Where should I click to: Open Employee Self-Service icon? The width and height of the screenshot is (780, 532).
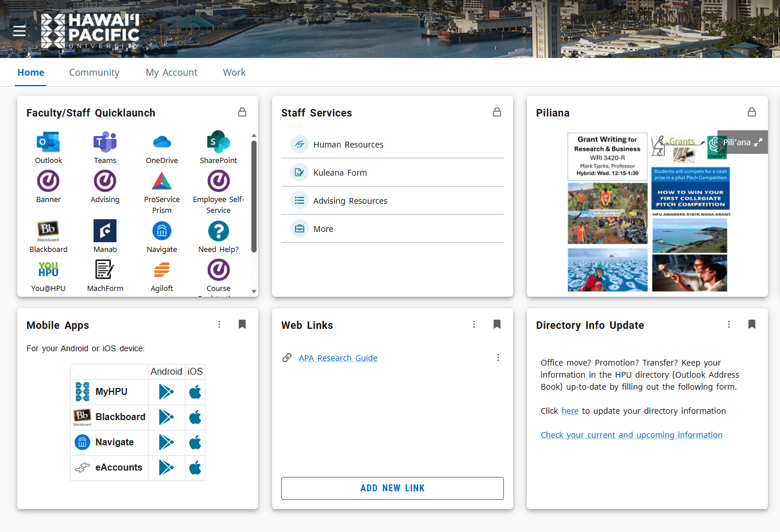(219, 181)
